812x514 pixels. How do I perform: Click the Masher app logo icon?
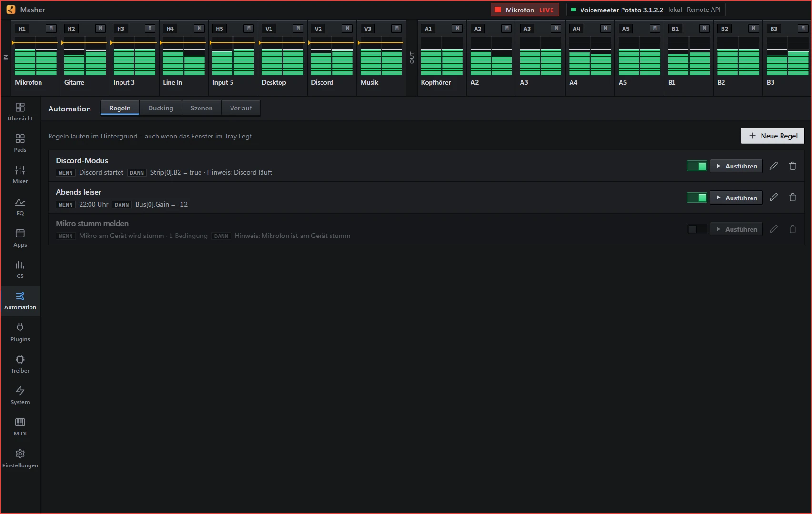pos(11,10)
